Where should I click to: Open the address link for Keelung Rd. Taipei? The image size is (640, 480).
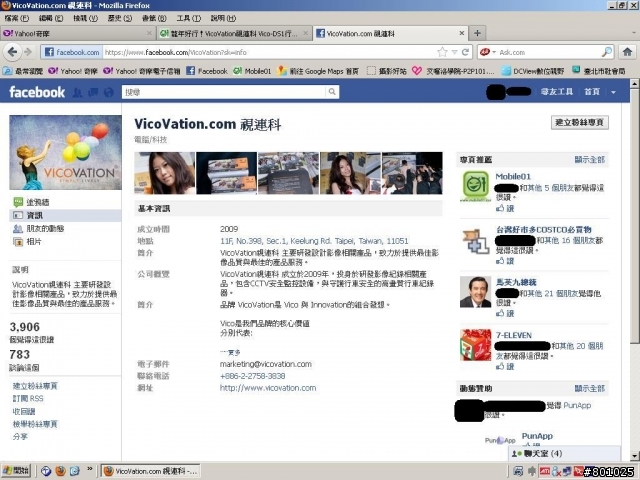click(x=314, y=241)
